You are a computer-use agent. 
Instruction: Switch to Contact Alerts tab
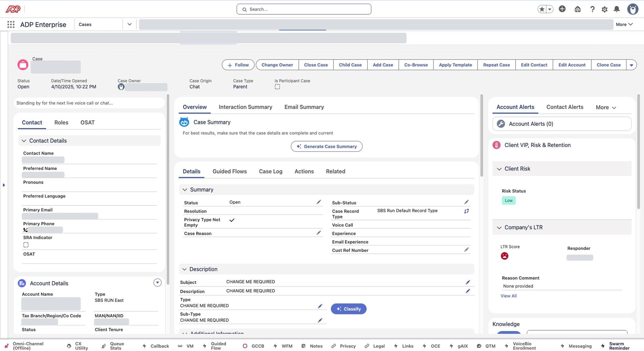click(x=565, y=107)
